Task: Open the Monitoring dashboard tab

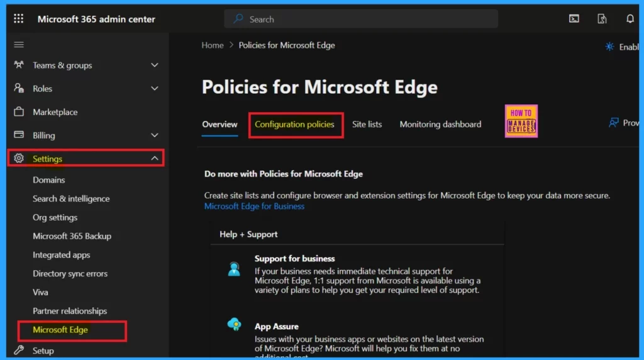Action: 440,124
